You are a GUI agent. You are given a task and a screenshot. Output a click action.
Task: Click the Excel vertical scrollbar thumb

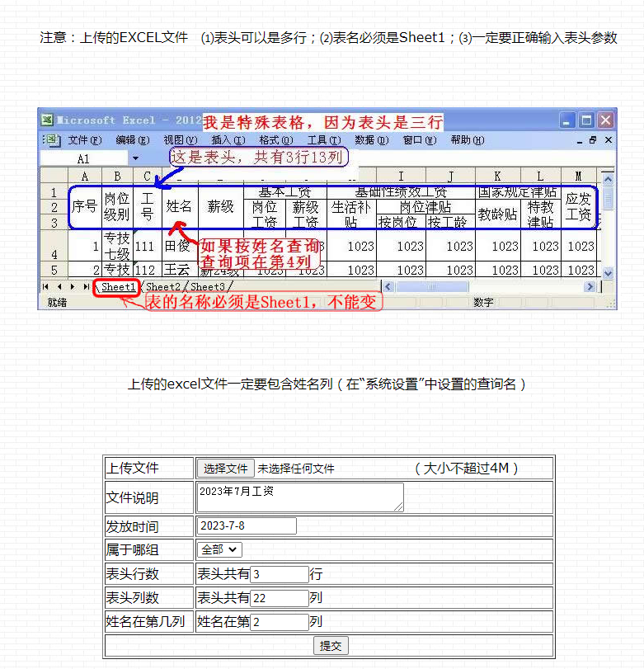coord(609,199)
